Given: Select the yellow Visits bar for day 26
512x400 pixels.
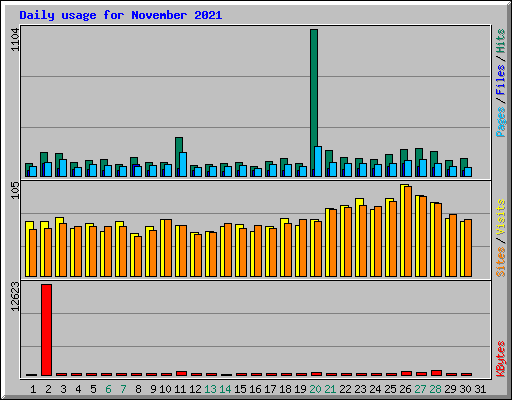Looking at the screenshot, I should click(404, 230).
